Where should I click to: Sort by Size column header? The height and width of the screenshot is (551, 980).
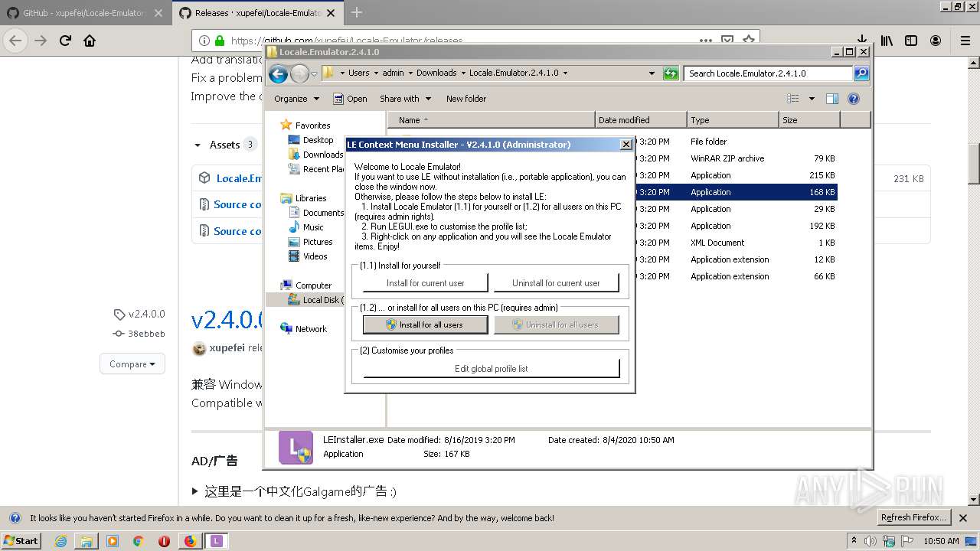809,120
